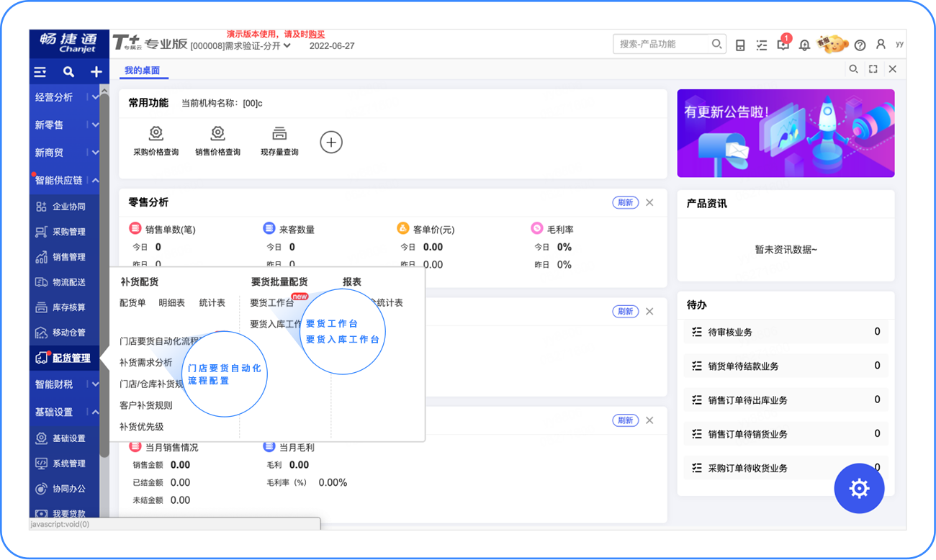
Task: Open 配货管理 in the sidebar
Action: coord(71,358)
